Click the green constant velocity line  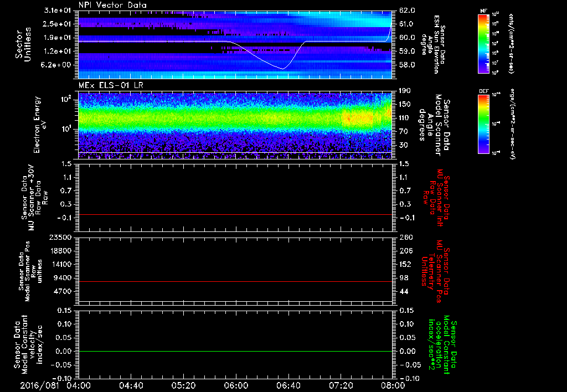click(x=235, y=351)
